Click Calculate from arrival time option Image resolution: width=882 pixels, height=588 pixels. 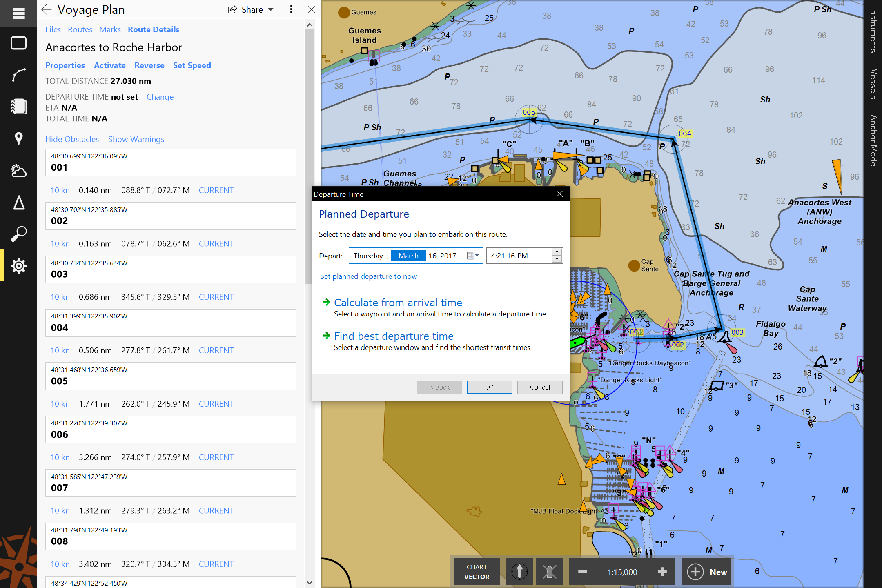399,303
